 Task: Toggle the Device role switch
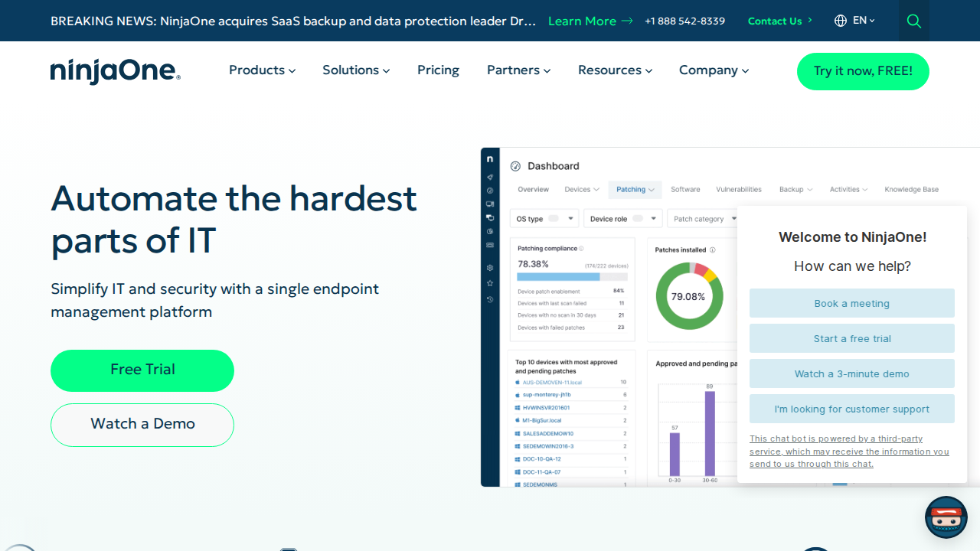(x=637, y=219)
